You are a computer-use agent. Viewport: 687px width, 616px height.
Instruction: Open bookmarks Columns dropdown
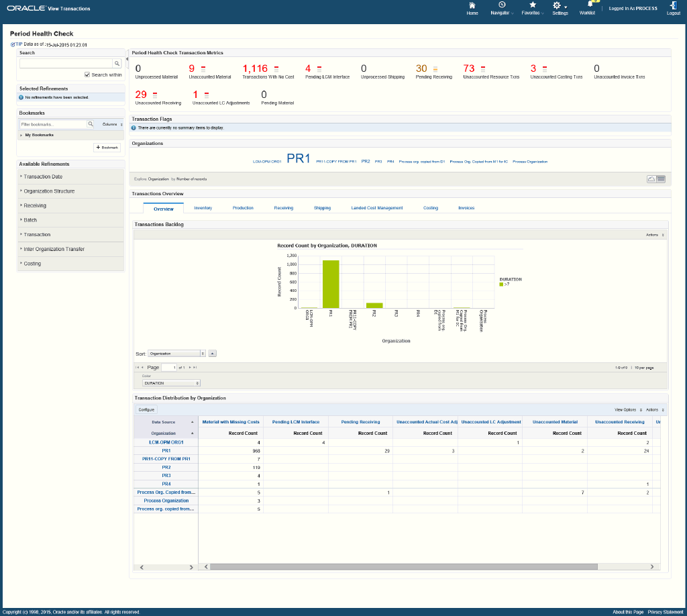[x=112, y=124]
